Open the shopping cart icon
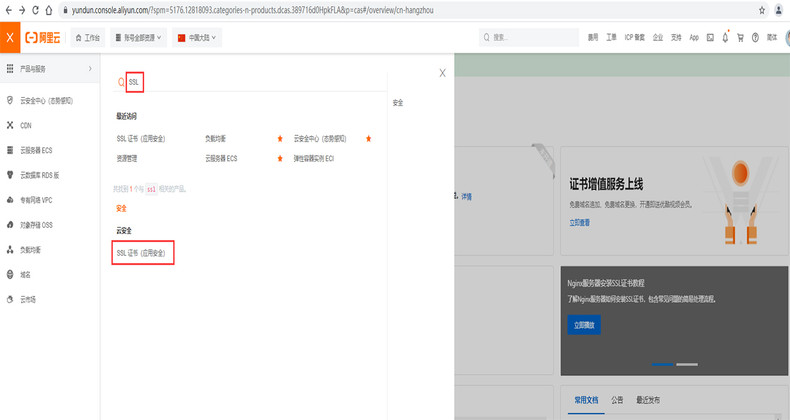This screenshot has height=420, width=790. [740, 37]
